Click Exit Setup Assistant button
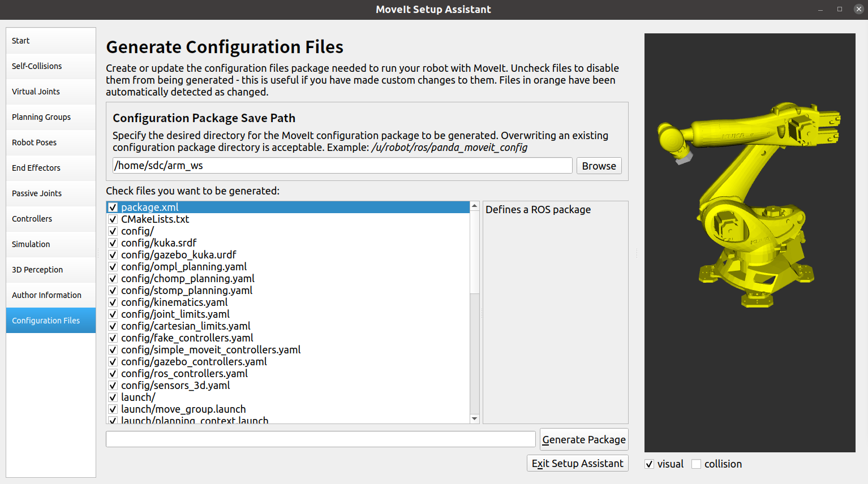The height and width of the screenshot is (484, 868). (x=578, y=463)
